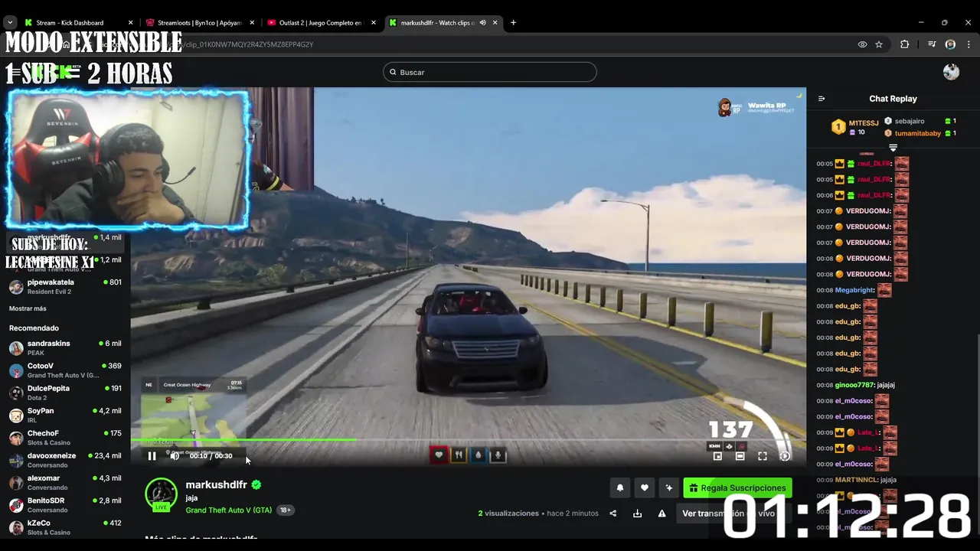Open the markushdlfr channel name link
Screen dimensions: 980x551
coord(216,484)
